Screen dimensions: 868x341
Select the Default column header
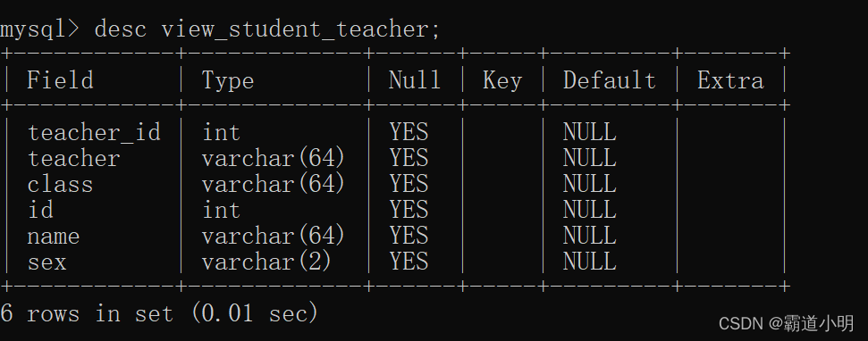(609, 80)
